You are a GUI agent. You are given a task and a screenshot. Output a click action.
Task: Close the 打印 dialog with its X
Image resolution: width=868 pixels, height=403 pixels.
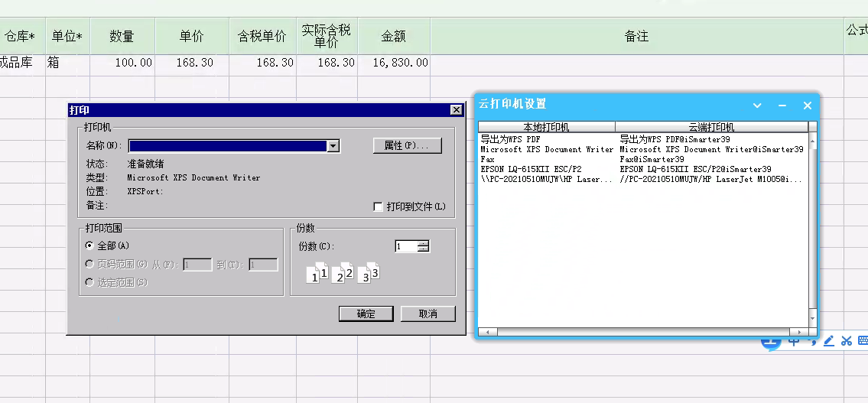[456, 110]
